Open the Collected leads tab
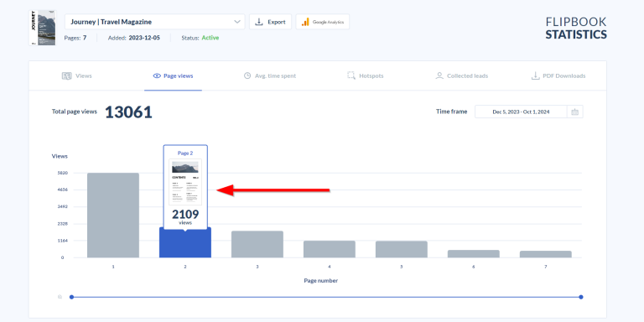The width and height of the screenshot is (644, 322). [462, 76]
